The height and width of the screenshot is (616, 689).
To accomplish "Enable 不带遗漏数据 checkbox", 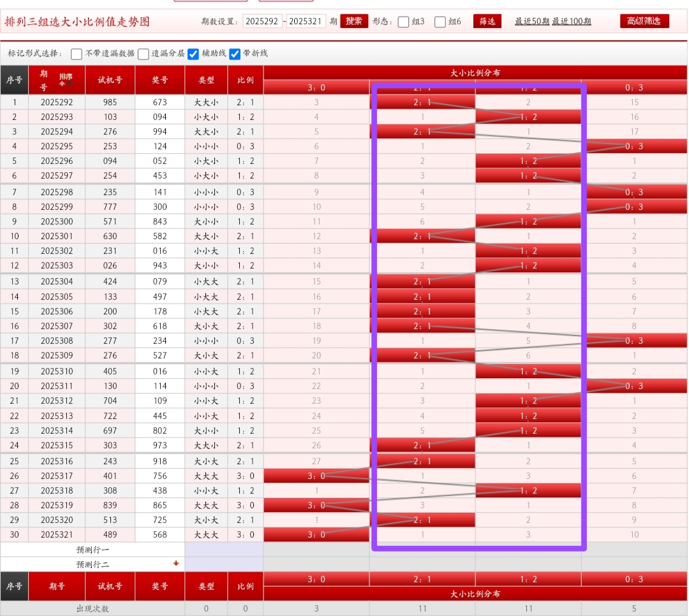I will pos(77,54).
